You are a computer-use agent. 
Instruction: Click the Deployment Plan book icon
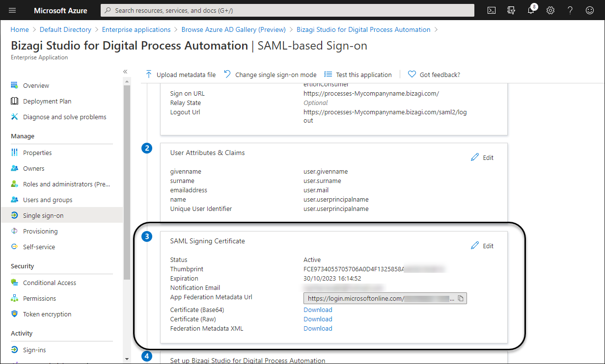[14, 101]
